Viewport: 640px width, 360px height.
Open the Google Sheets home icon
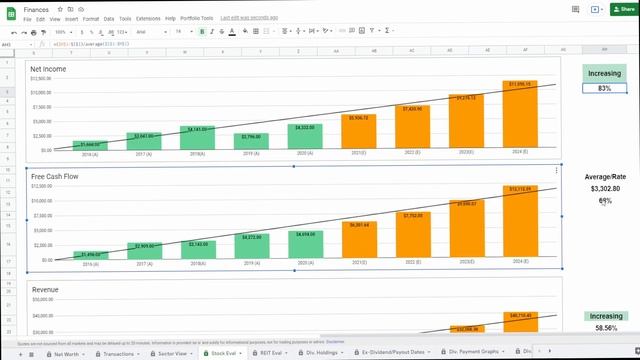tap(11, 13)
